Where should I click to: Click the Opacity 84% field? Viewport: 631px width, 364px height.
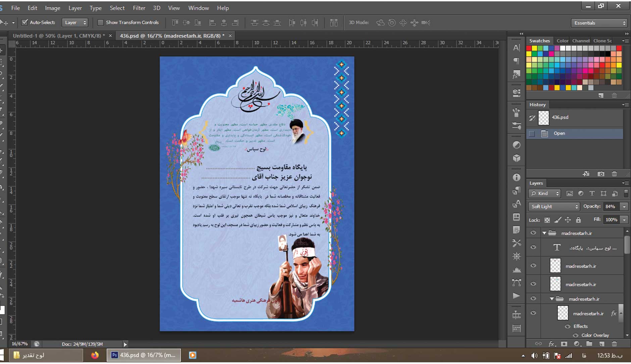612,206
